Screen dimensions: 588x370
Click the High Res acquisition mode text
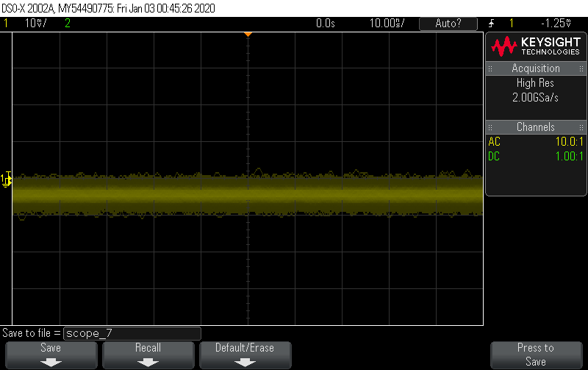coord(535,83)
